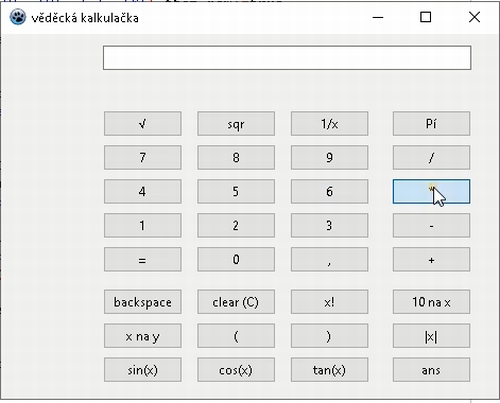Click the x na y power button
Viewport: 500px width, 403px height.
point(143,336)
